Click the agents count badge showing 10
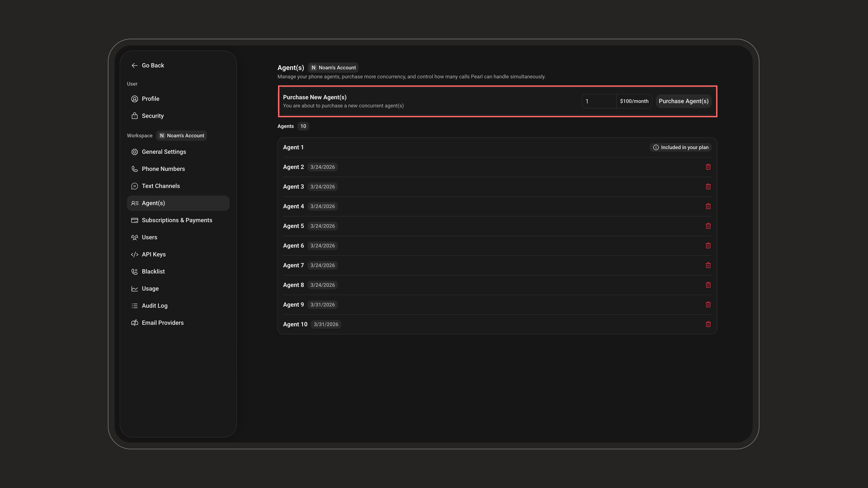868x488 pixels. [303, 126]
